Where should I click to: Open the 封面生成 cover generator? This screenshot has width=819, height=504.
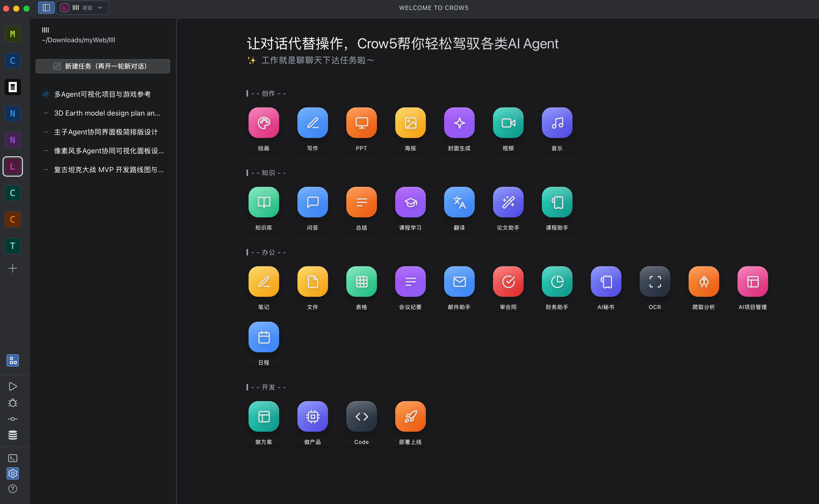pyautogui.click(x=459, y=123)
